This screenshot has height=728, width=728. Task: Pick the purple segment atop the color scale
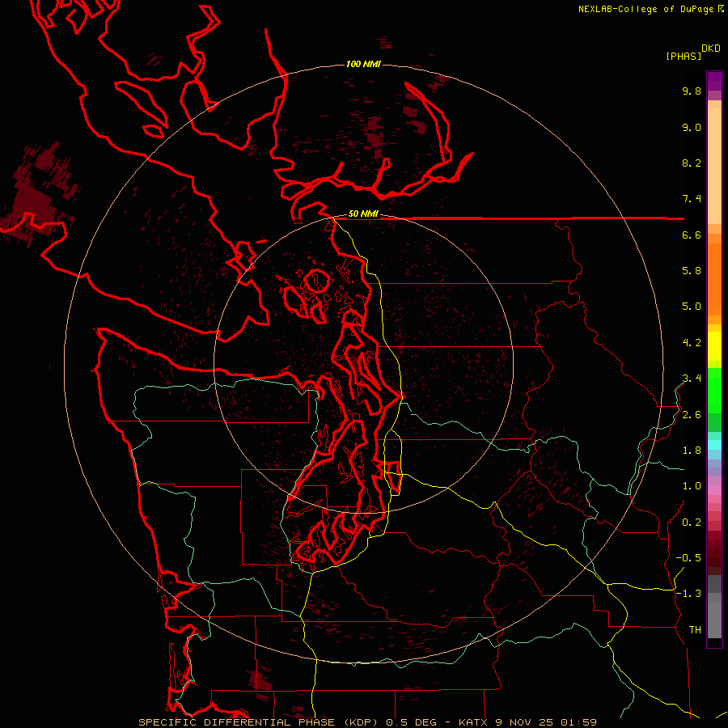tap(714, 81)
